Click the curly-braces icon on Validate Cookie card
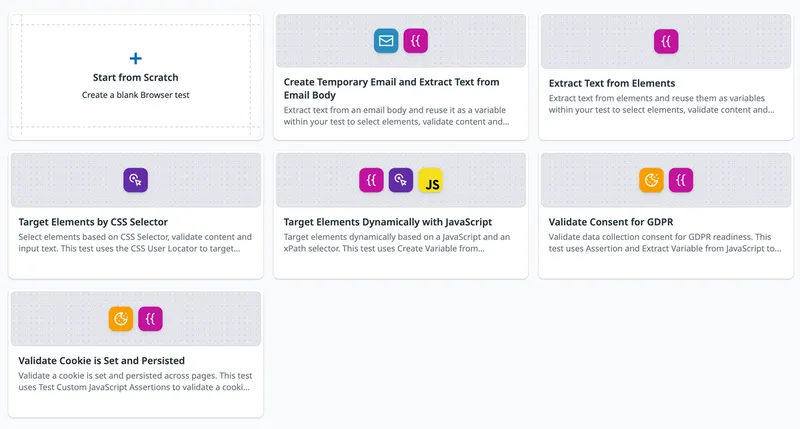This screenshot has height=429, width=800. pos(151,319)
